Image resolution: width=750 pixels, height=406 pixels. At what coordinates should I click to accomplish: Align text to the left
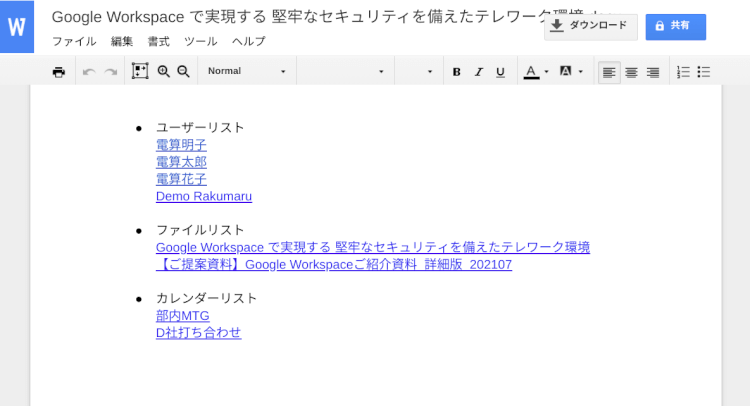609,72
